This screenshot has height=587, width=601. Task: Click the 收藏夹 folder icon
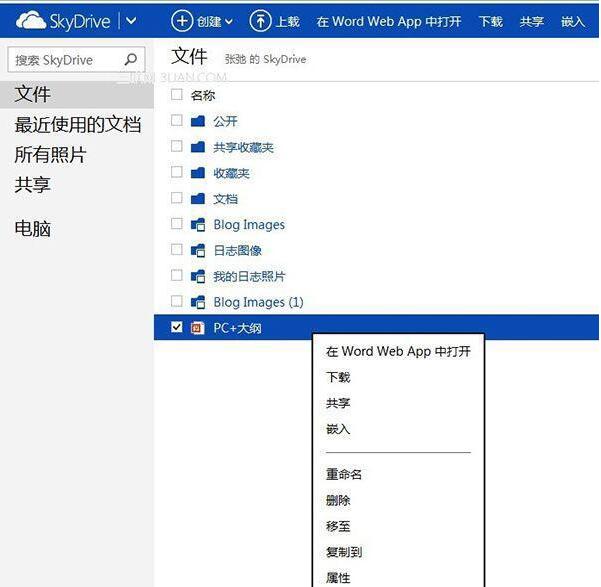coord(198,173)
